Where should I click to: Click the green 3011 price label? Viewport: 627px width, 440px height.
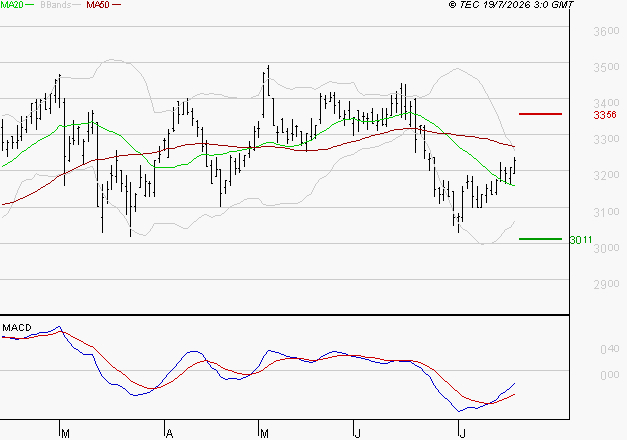pyautogui.click(x=581, y=240)
